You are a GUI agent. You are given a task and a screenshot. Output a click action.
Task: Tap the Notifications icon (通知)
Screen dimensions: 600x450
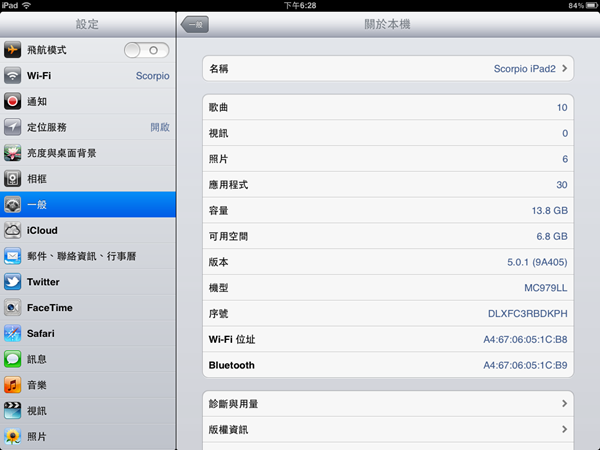pyautogui.click(x=12, y=101)
